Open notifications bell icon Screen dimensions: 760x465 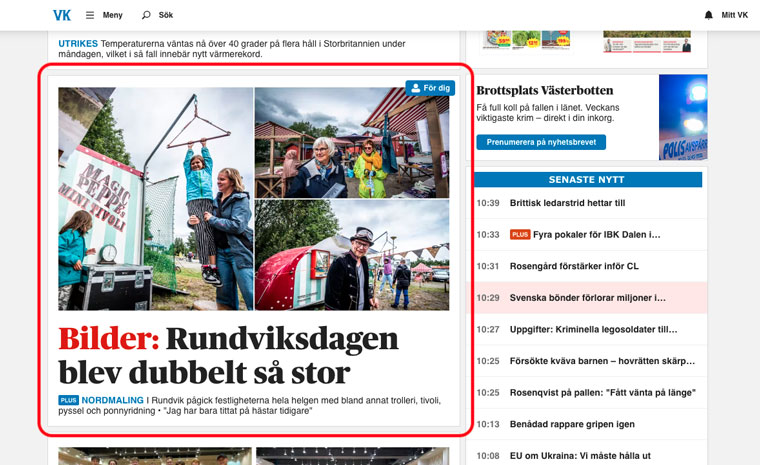click(x=708, y=15)
